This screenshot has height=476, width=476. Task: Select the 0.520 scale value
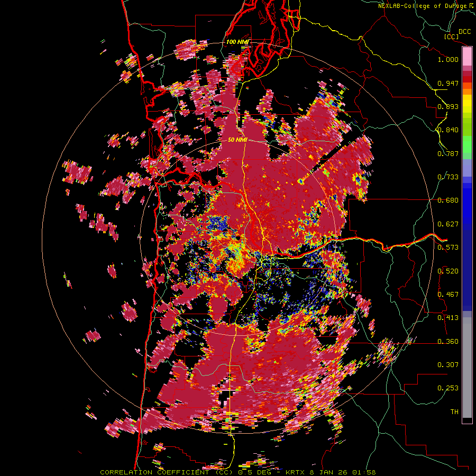tap(448, 271)
